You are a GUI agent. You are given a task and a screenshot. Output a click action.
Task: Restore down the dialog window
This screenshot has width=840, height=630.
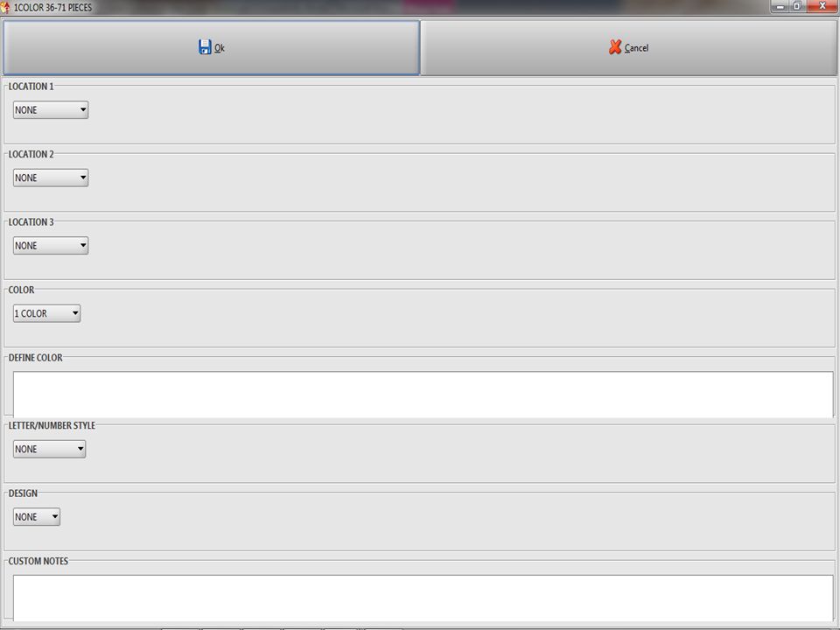(796, 6)
